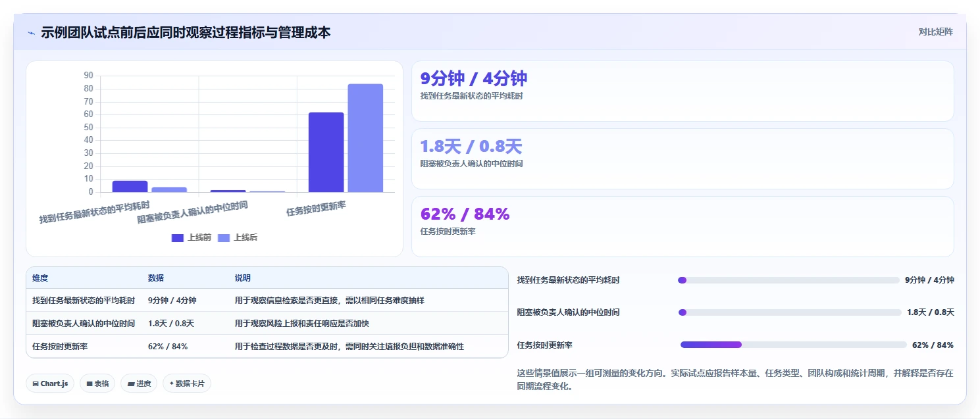The height and width of the screenshot is (419, 980).
Task: Click the 9分钟 / 4分钟 KPI card value
Action: 474,78
